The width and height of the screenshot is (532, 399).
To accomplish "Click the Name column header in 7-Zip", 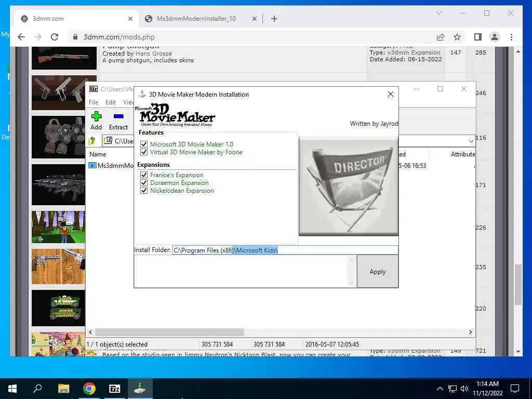I will tap(98, 154).
